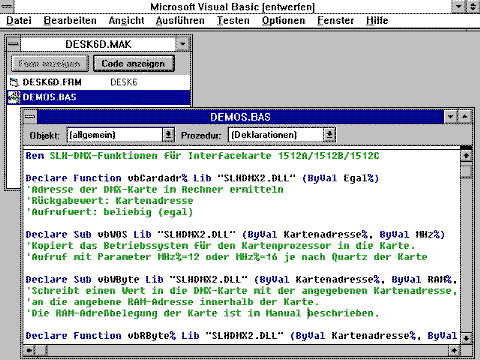Open the Objekt dropdown arrow
Viewport: 480px width, 360px height.
click(168, 135)
